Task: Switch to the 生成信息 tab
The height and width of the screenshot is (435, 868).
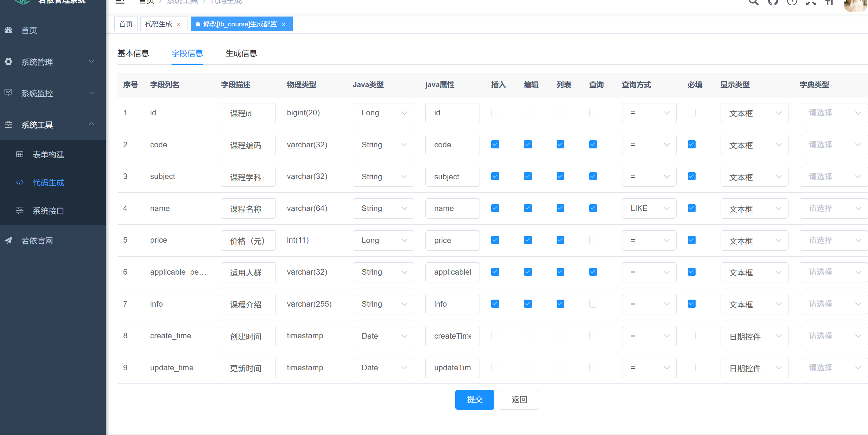Action: pos(241,53)
